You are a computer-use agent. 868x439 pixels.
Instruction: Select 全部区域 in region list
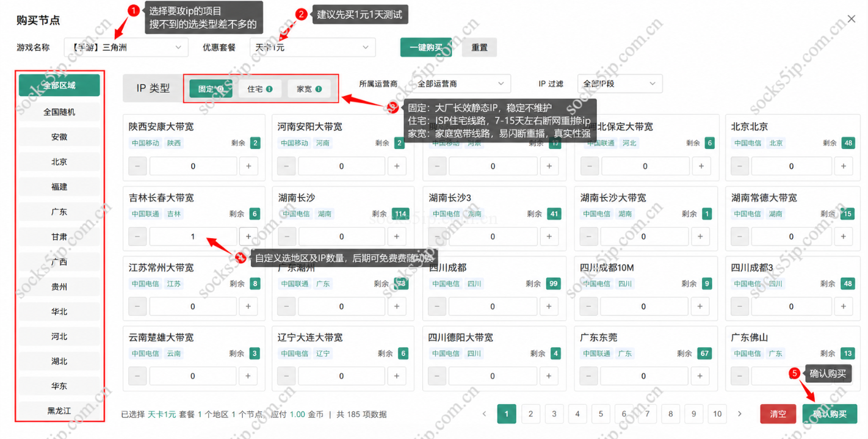pyautogui.click(x=59, y=85)
